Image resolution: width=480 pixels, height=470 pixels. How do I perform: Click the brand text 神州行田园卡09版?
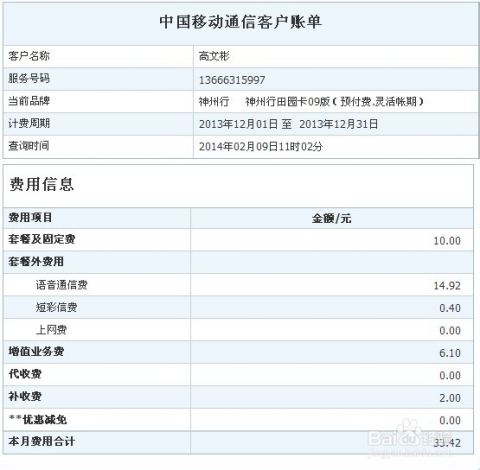[288, 101]
